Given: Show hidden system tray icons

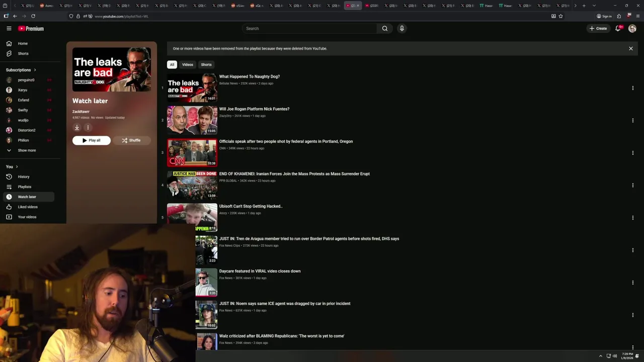Looking at the screenshot, I should tap(600, 356).
